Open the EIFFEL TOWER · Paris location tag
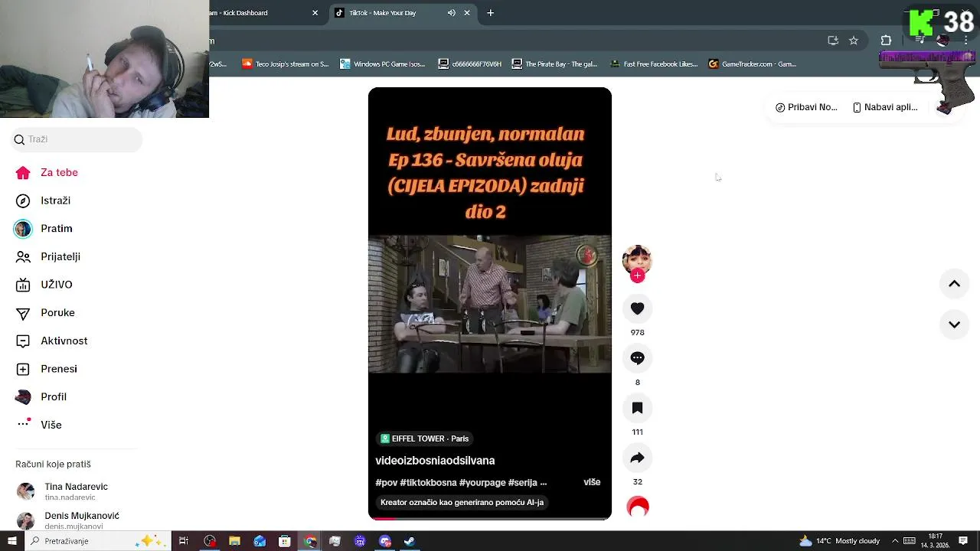 point(425,439)
